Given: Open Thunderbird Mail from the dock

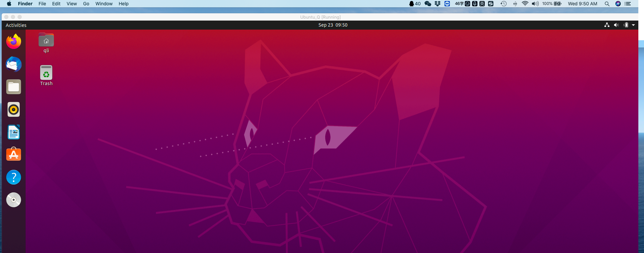Looking at the screenshot, I should [14, 64].
